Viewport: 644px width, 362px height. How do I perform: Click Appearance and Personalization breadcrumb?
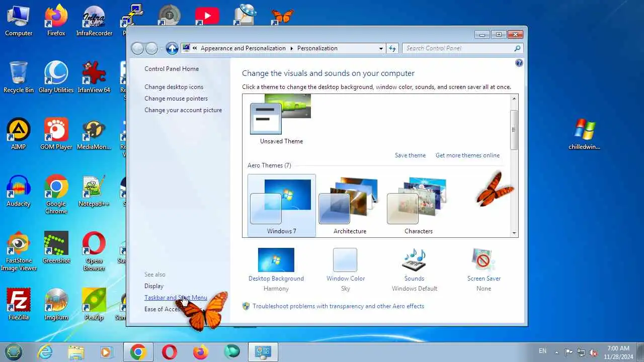pyautogui.click(x=243, y=48)
